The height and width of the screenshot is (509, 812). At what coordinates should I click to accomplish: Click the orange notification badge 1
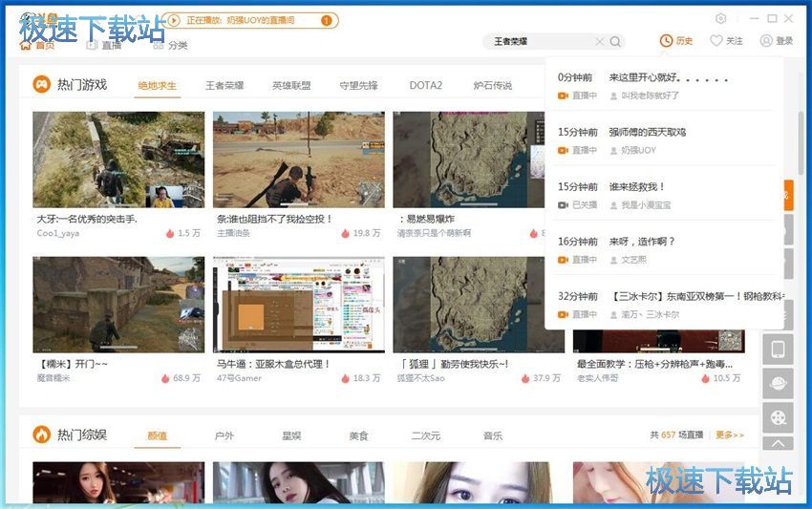click(x=327, y=20)
